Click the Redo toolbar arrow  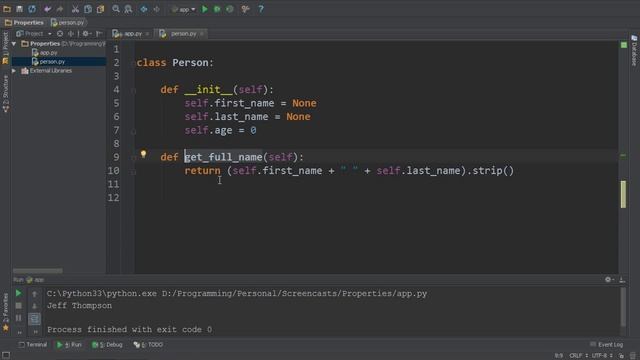pyautogui.click(x=60, y=9)
